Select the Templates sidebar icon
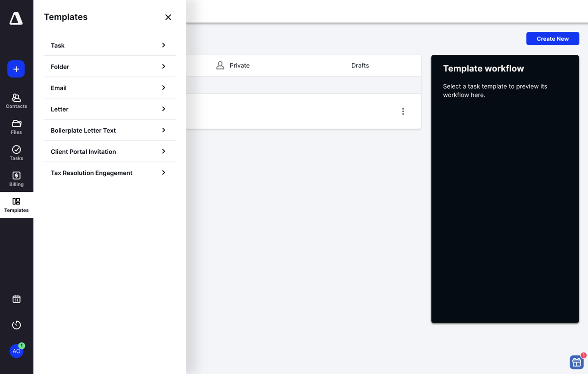The height and width of the screenshot is (374, 588). point(16,204)
